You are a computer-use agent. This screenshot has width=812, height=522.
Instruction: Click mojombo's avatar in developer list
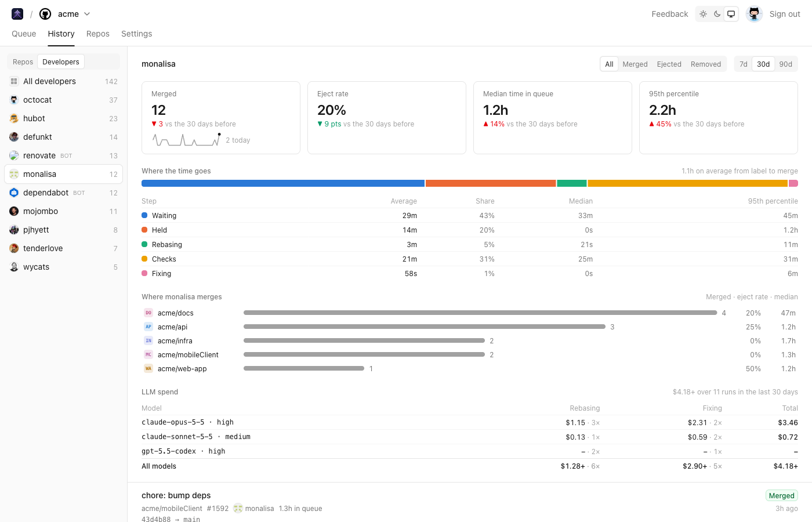click(x=14, y=211)
